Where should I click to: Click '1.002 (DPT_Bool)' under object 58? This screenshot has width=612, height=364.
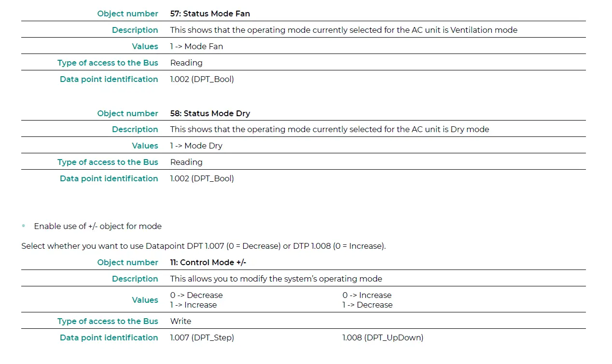[202, 178]
